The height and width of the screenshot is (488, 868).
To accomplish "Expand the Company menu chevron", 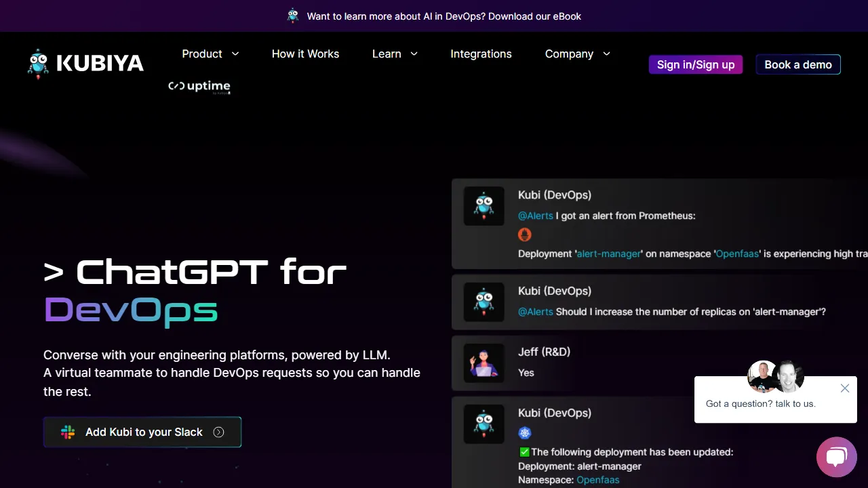I will click(x=606, y=54).
